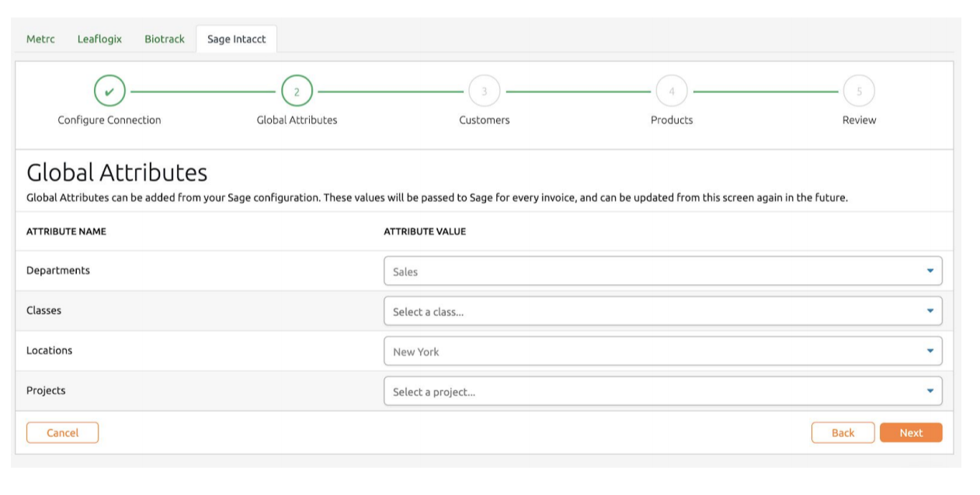This screenshot has width=980, height=495.
Task: Open the Departments dropdown showing Sales
Action: [x=652, y=271]
